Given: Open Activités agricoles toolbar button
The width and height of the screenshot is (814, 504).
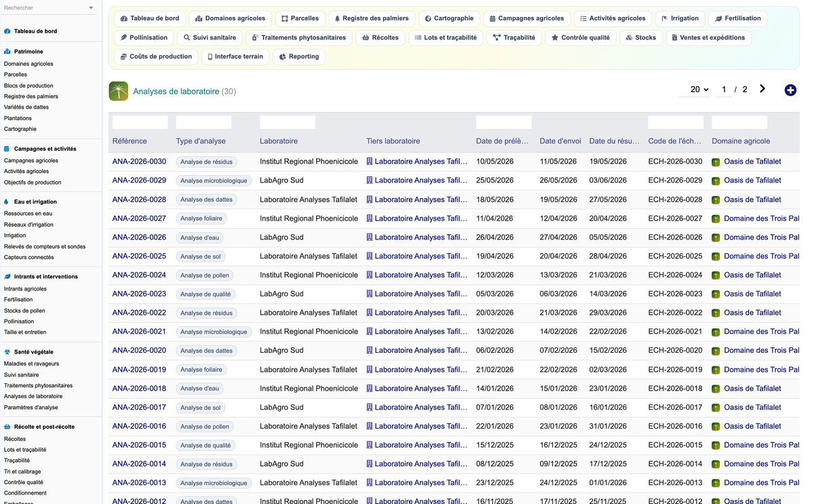Looking at the screenshot, I should pos(613,18).
